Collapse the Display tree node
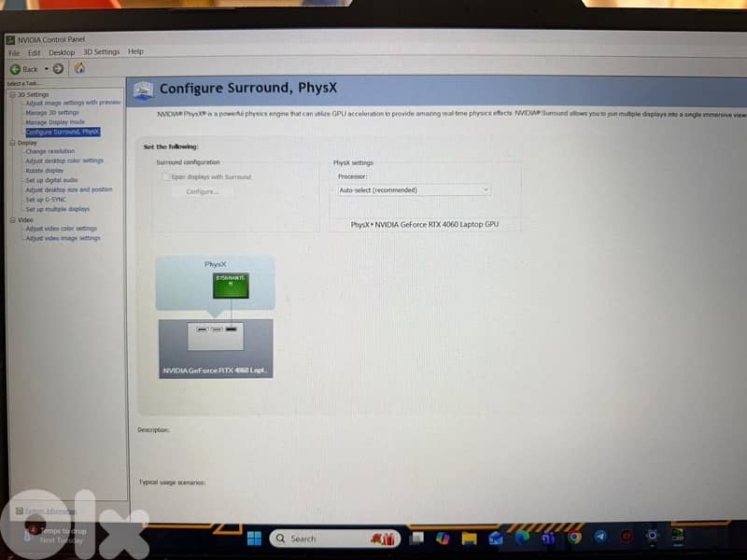The width and height of the screenshot is (747, 560). (12, 142)
